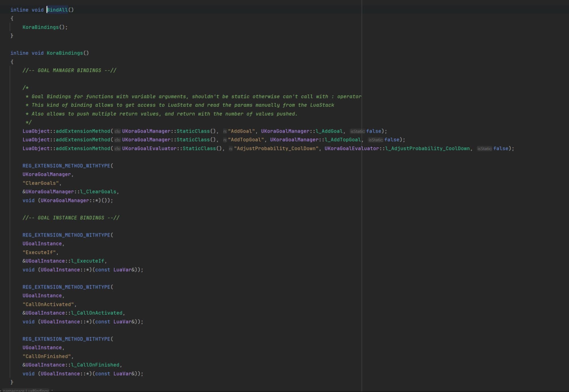The width and height of the screenshot is (569, 392).
Task: Click the REG_EXTENSION_METHOD_WITHTYPE macro above UKoraGoalManager
Action: click(x=66, y=166)
